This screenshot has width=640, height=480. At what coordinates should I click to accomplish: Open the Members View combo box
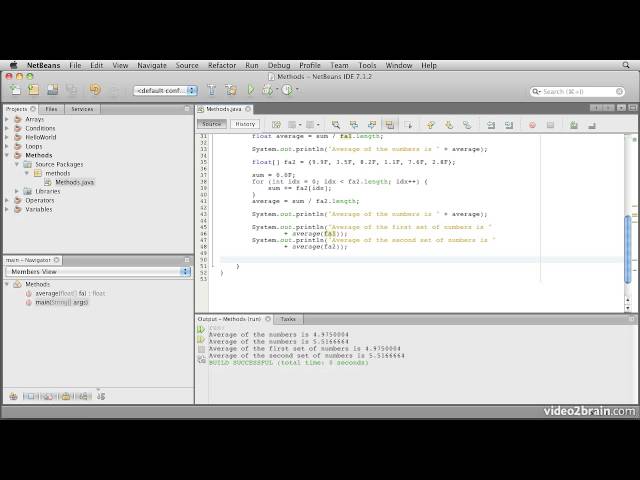pyautogui.click(x=98, y=271)
